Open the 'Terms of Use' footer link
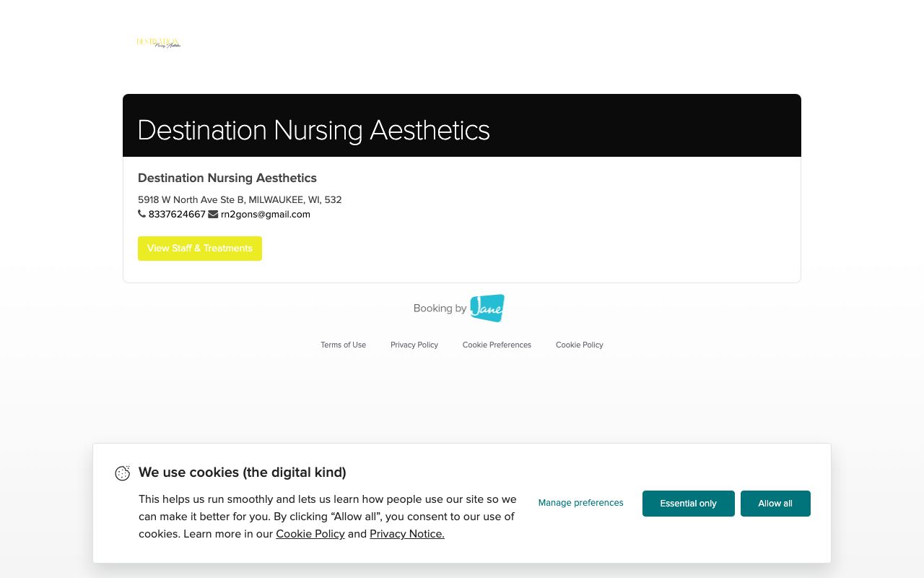Viewport: 924px width, 578px height. pos(343,345)
